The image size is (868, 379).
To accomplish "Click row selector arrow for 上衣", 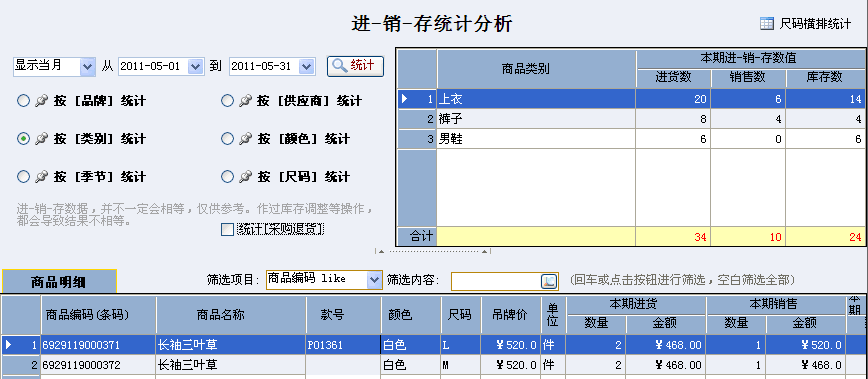I will [405, 99].
